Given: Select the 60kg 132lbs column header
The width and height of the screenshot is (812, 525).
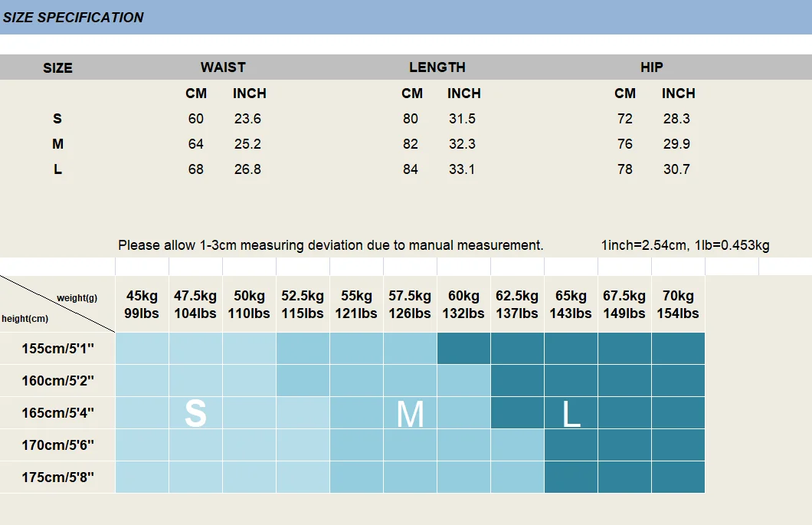Looking at the screenshot, I should pyautogui.click(x=463, y=305).
